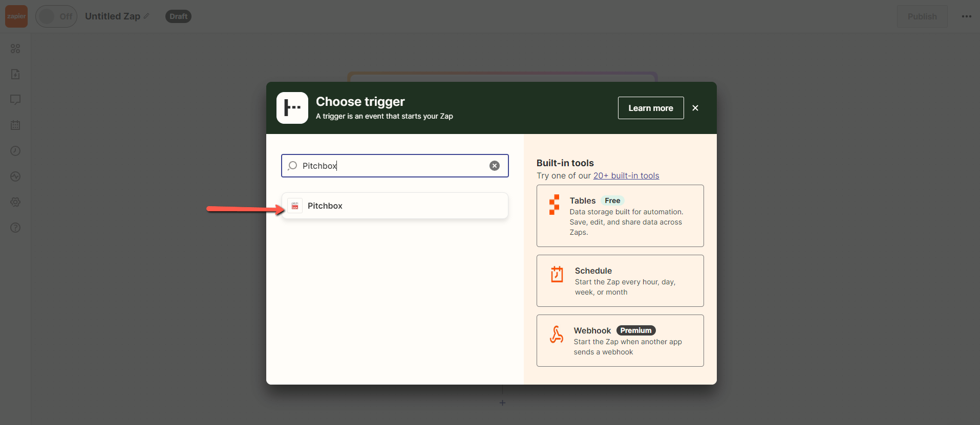Image resolution: width=980 pixels, height=425 pixels.
Task: Select the Pitchbox app result
Action: [x=395, y=206]
